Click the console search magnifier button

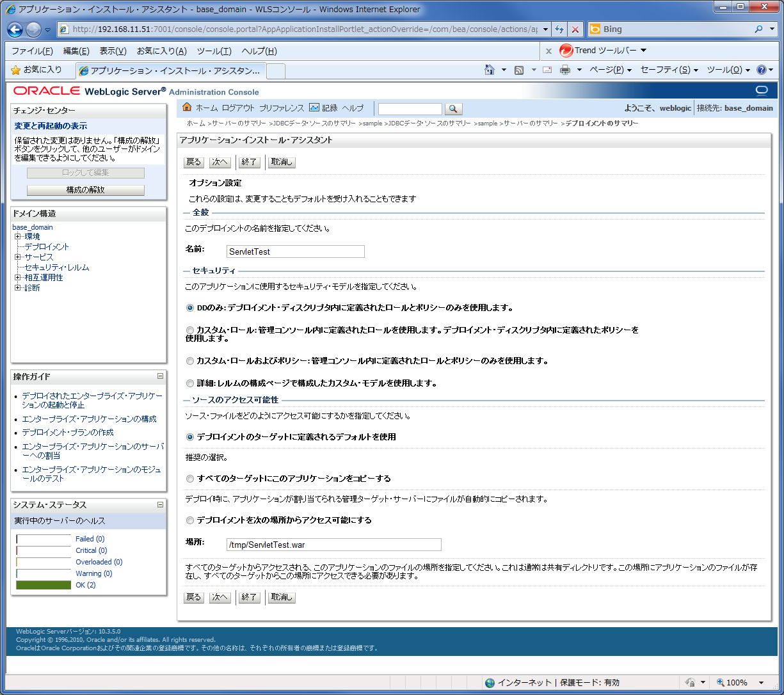point(453,109)
